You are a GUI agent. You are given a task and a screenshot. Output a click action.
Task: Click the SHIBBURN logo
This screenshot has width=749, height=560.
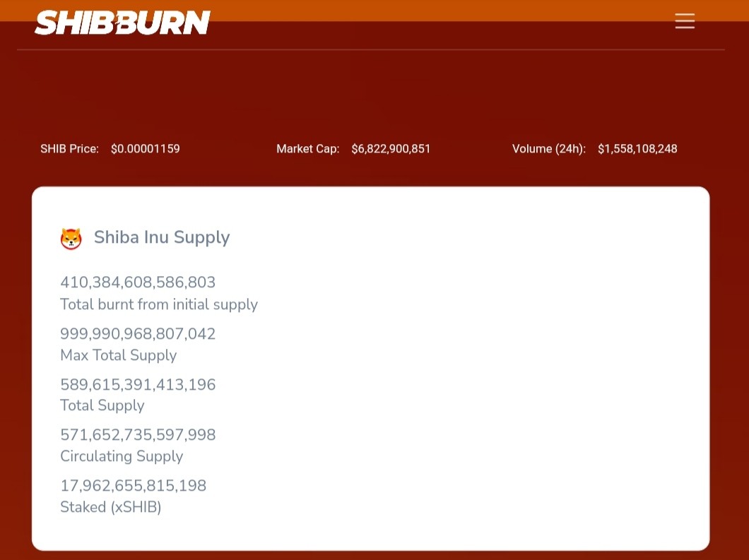tap(122, 23)
